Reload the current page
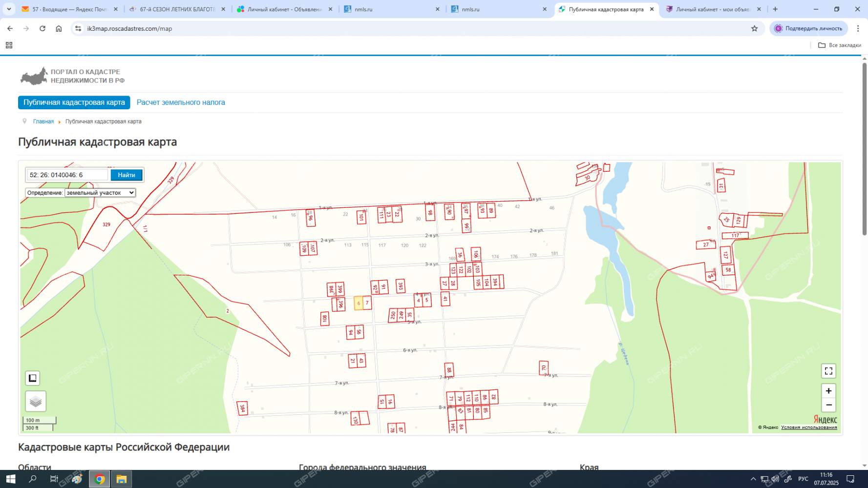868x488 pixels. point(42,28)
